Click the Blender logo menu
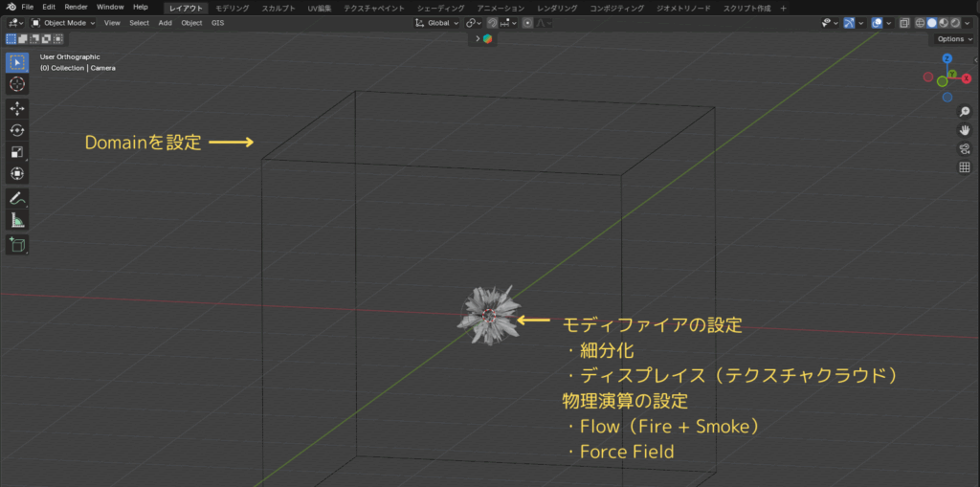The width and height of the screenshot is (980, 487). (x=11, y=8)
